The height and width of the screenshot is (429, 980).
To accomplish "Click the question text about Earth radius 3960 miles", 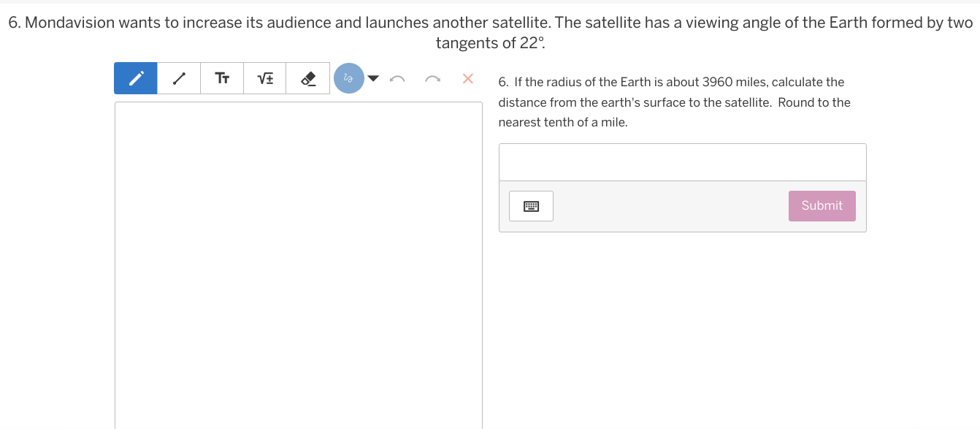I will (675, 102).
